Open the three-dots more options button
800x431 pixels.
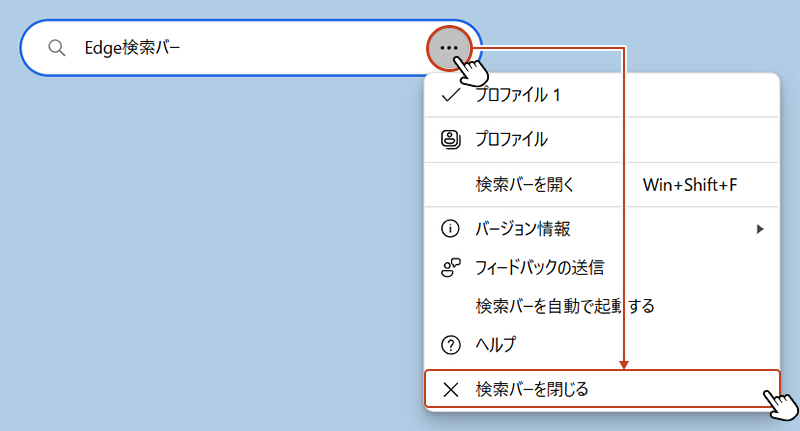(x=449, y=48)
